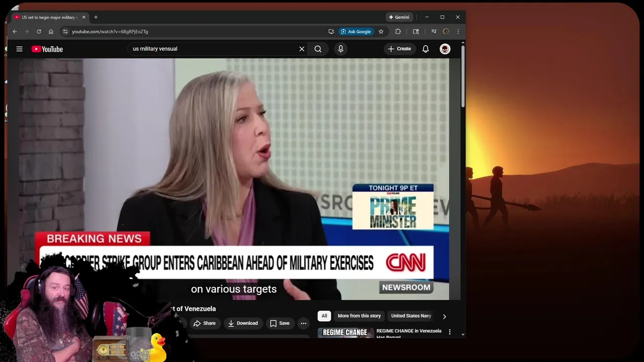Open Chrome profile avatar
Image resolution: width=644 pixels, height=362 pixels.
[x=446, y=31]
